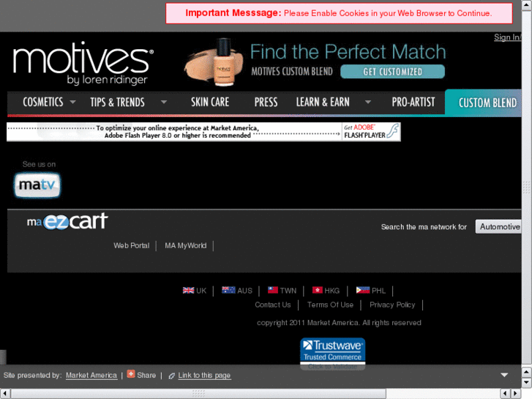Image resolution: width=532 pixels, height=399 pixels.
Task: Expand the Cosmetics menu arrow
Action: (x=72, y=102)
